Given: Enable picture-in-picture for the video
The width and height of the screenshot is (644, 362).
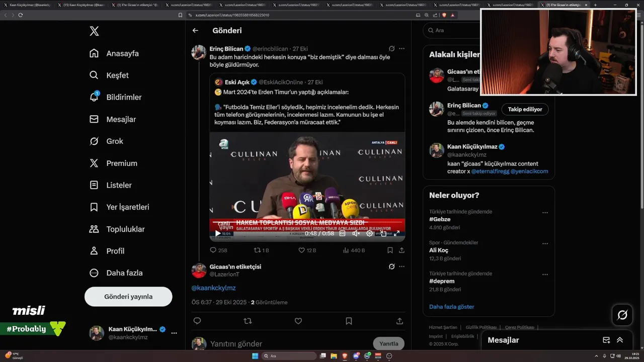Looking at the screenshot, I should click(383, 233).
